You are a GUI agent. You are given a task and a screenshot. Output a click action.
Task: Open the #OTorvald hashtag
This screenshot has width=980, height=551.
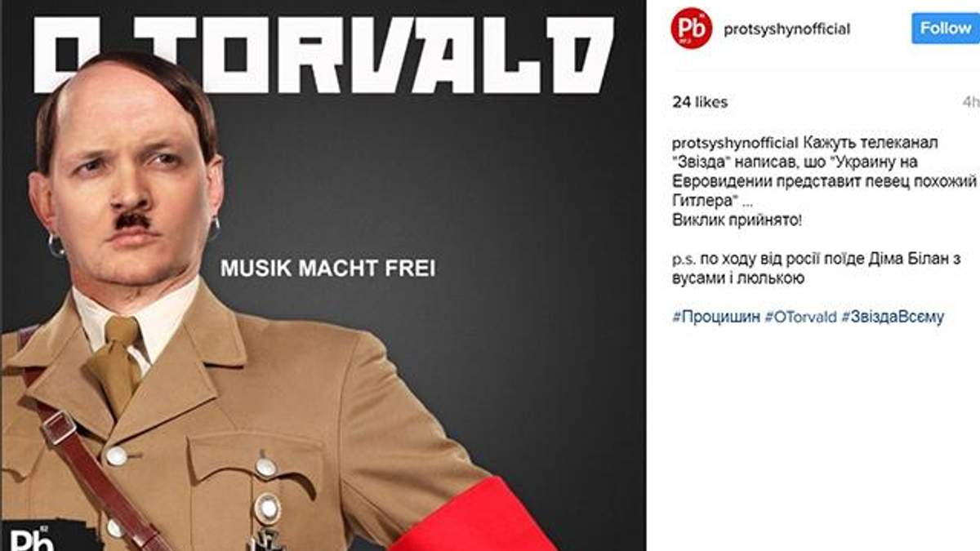(800, 318)
